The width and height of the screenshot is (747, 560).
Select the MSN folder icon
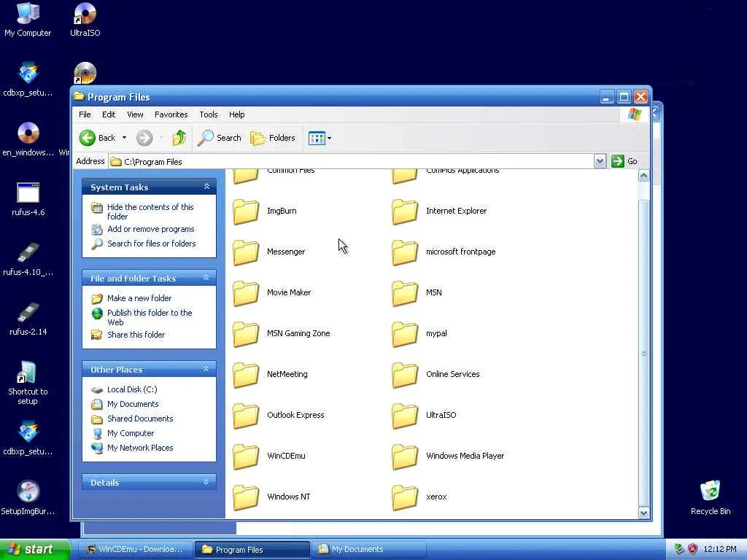405,293
